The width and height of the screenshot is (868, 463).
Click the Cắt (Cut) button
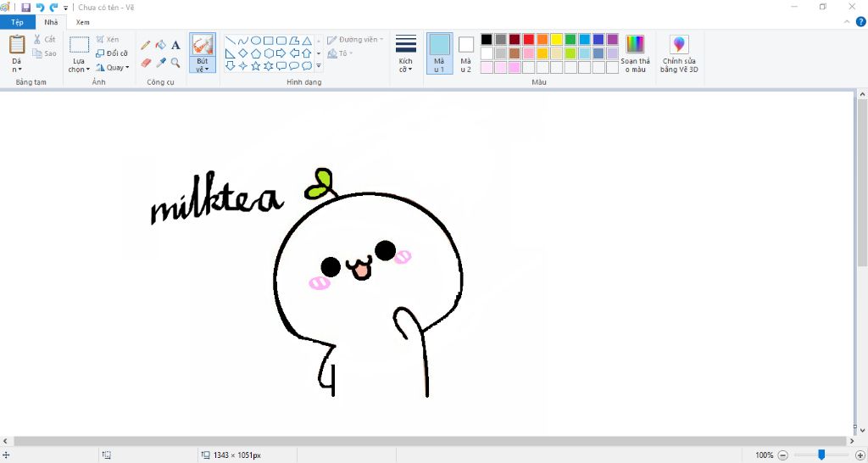44,39
